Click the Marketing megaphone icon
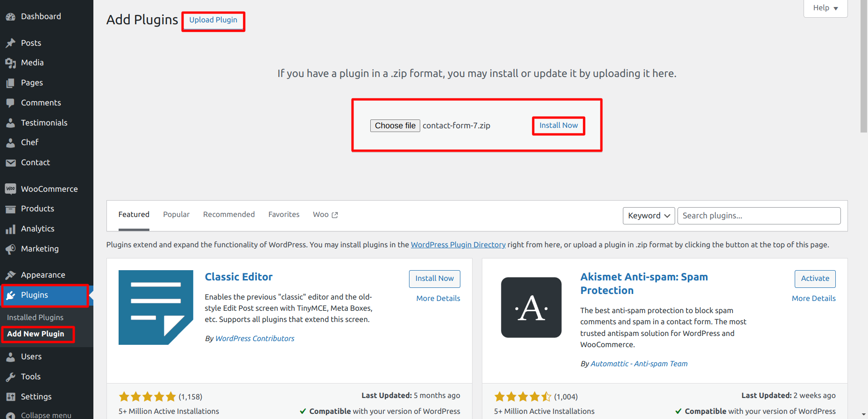 click(10, 249)
